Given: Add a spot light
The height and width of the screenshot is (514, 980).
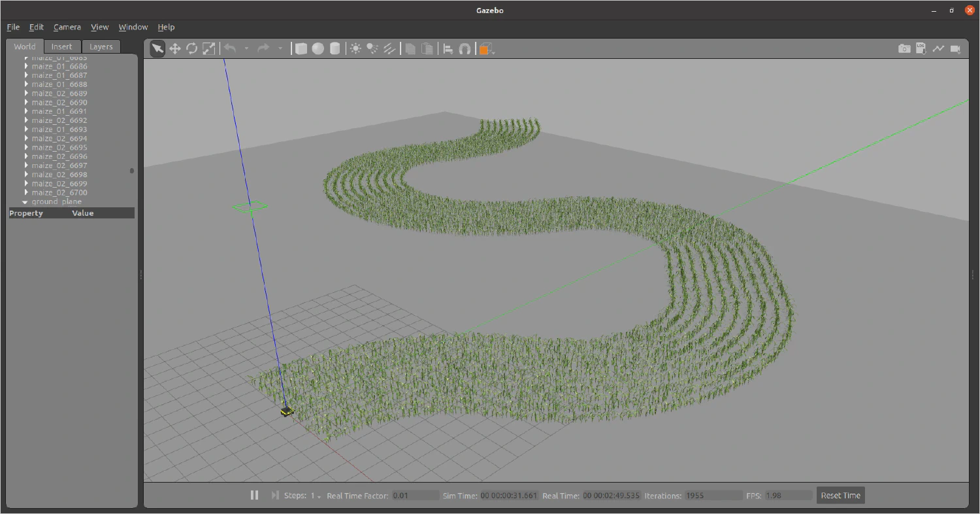Looking at the screenshot, I should pos(372,48).
